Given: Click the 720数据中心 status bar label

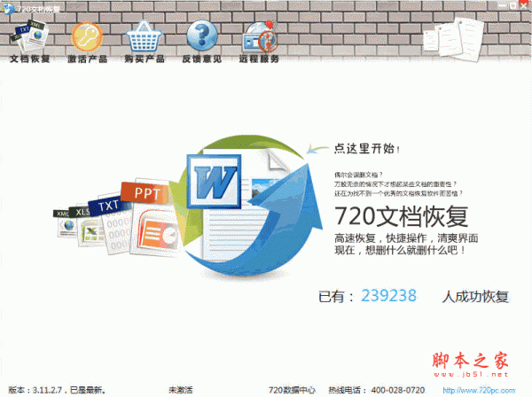Looking at the screenshot, I should [292, 390].
